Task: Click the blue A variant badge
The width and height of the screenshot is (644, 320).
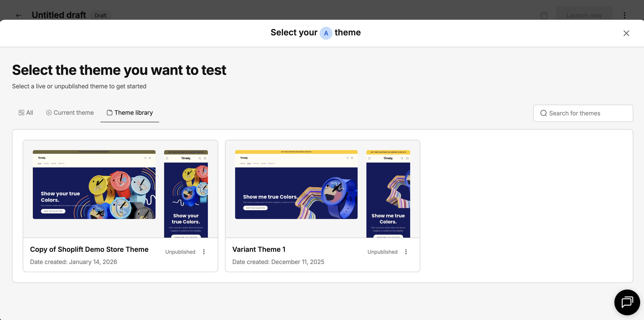Action: (x=326, y=33)
